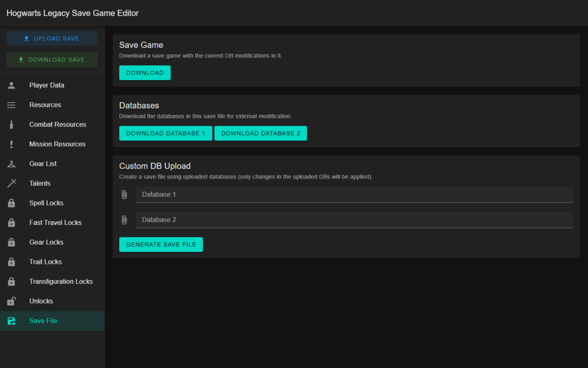Open the Trait Locks page

pyautogui.click(x=45, y=262)
